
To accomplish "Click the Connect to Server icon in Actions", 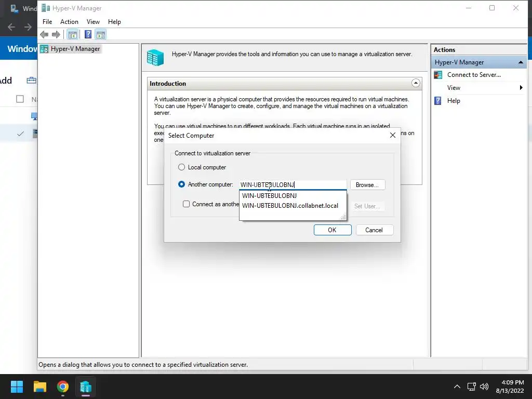I will point(438,75).
